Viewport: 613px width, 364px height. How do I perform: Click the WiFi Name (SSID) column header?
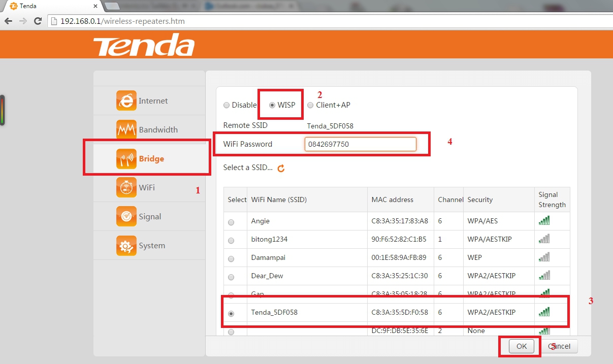(279, 200)
